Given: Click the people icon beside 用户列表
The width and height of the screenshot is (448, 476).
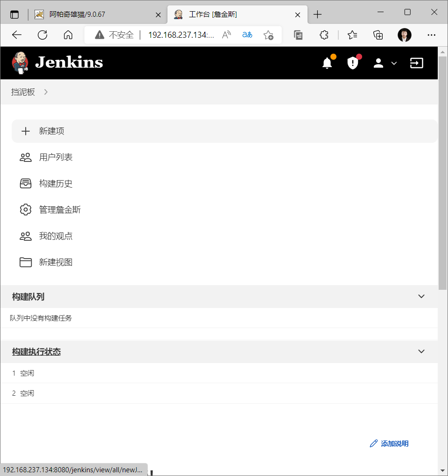Looking at the screenshot, I should (26, 157).
